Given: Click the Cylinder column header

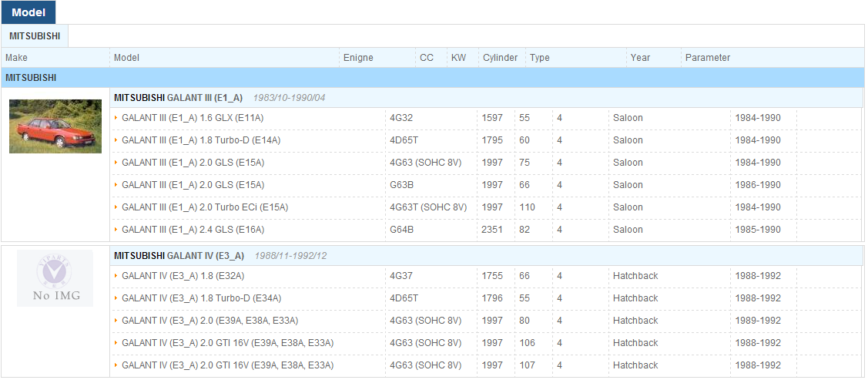Looking at the screenshot, I should click(501, 58).
